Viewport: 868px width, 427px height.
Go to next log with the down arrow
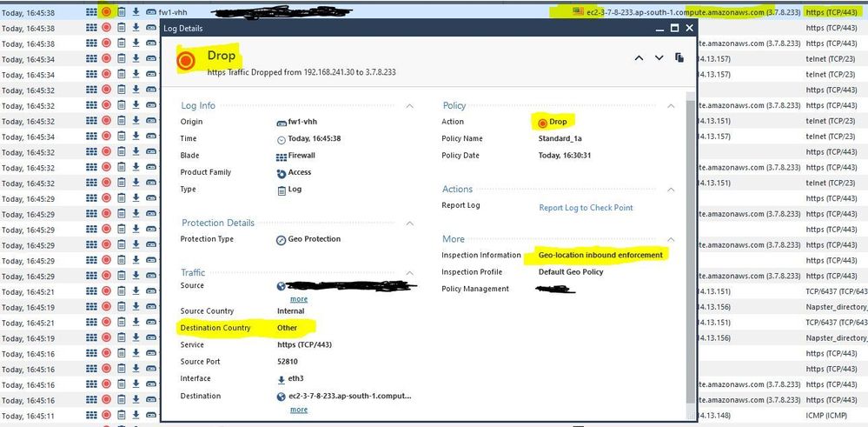point(659,57)
